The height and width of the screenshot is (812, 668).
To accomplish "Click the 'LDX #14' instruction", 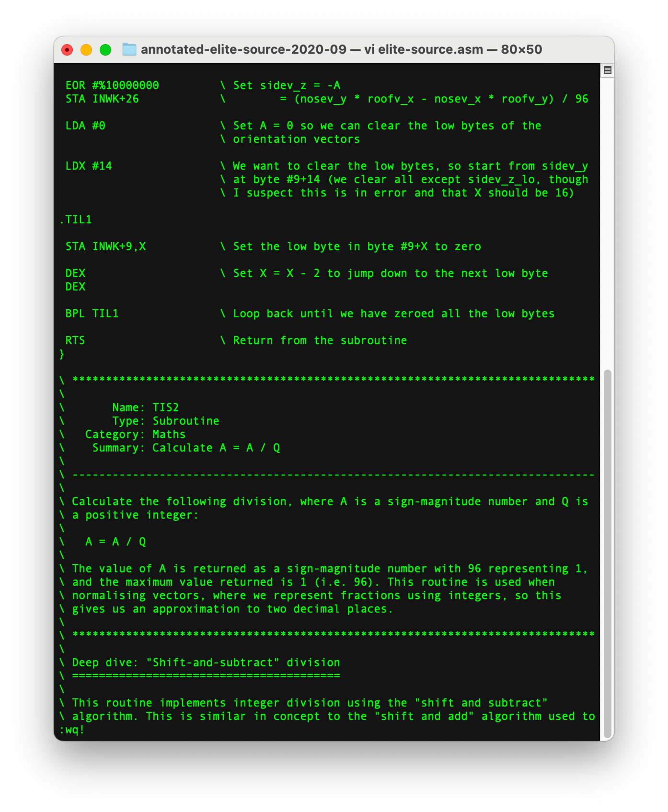I will (x=89, y=166).
